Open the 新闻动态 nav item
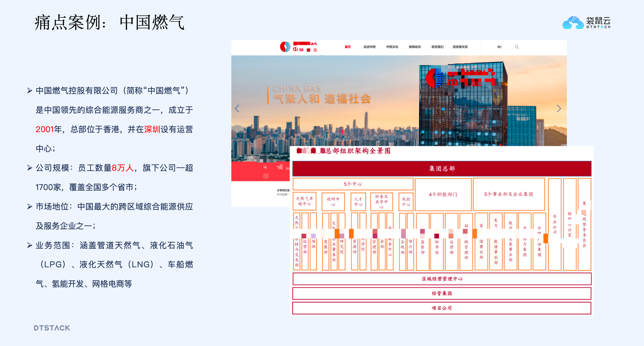This screenshot has width=644, height=346. tap(415, 47)
